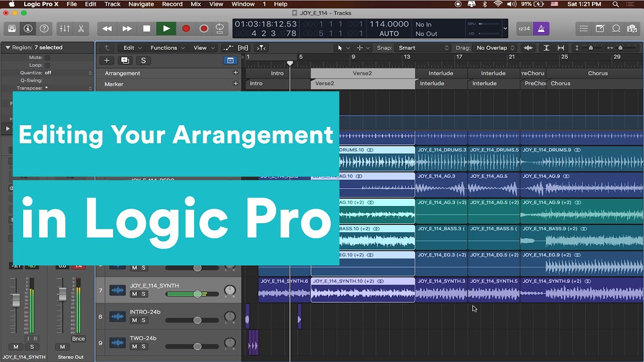
Task: Start recording with the Record button
Action: (186, 29)
